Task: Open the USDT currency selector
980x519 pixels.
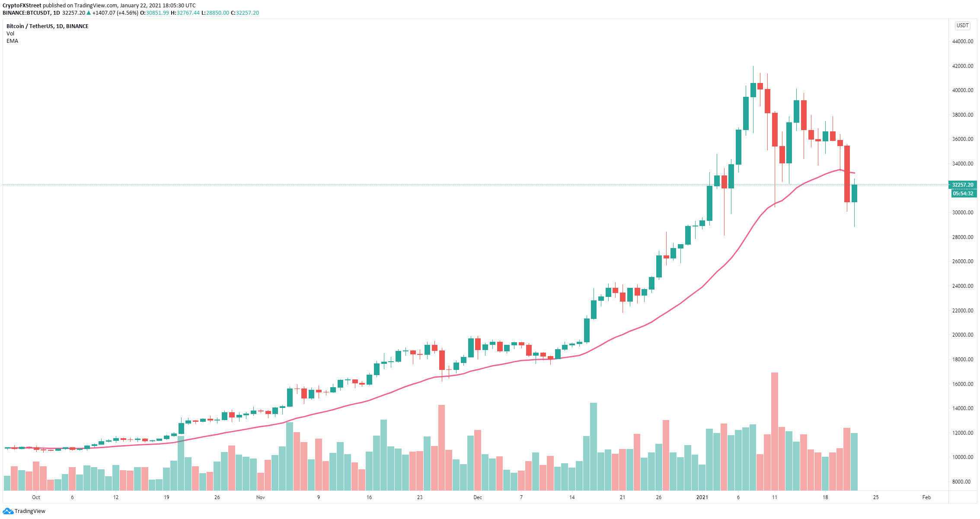Action: [962, 25]
